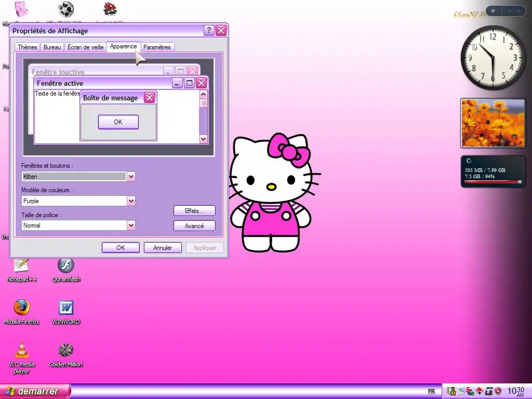This screenshot has height=399, width=532.
Task: Expand the Fenêtres et boutons dropdown
Action: pyautogui.click(x=131, y=177)
